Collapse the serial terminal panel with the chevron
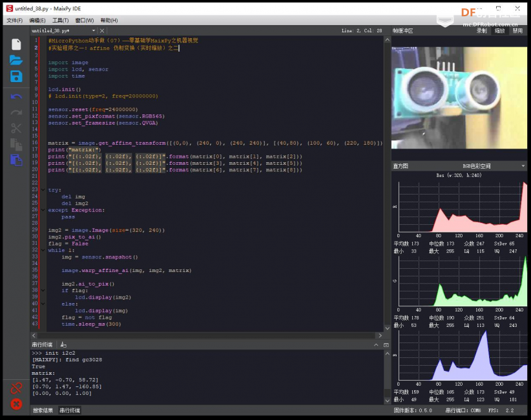This screenshot has width=531, height=420. (x=376, y=345)
